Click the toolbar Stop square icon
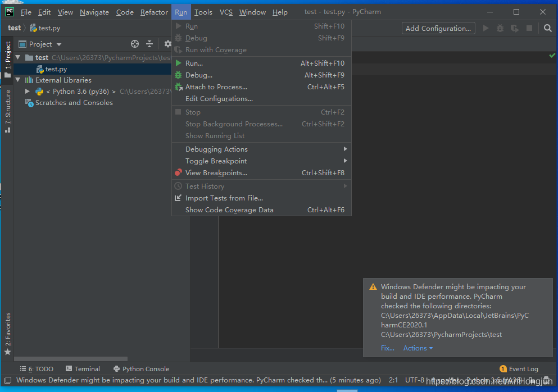The height and width of the screenshot is (392, 558). coord(529,28)
